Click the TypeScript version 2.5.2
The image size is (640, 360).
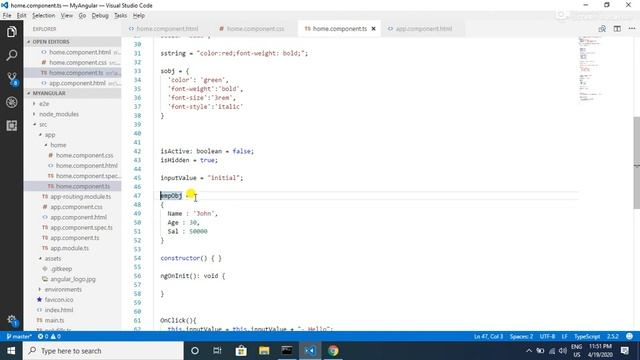pyautogui.click(x=612, y=336)
